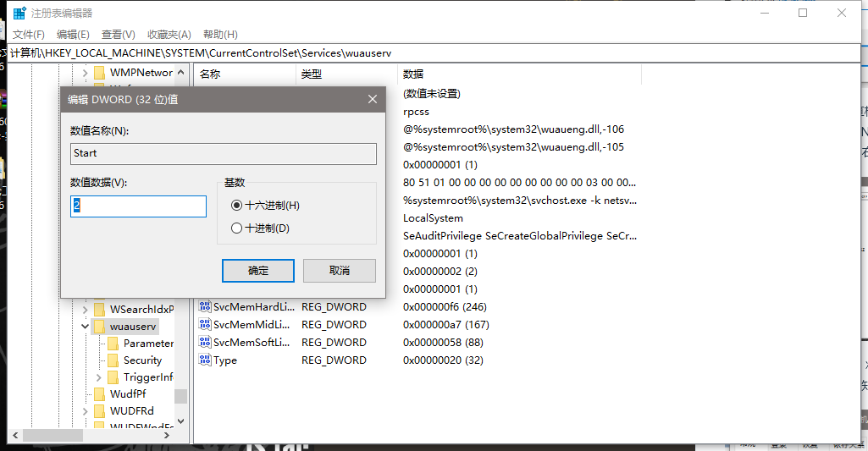Collapse the wuauserv tree node
Image resolution: width=868 pixels, height=451 pixels.
coord(85,326)
